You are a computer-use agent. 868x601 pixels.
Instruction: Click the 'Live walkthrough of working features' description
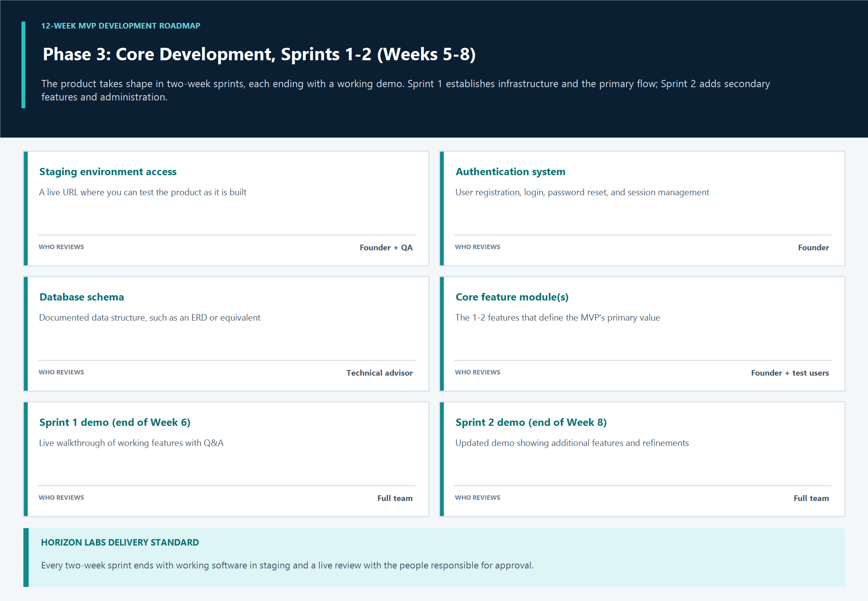(x=131, y=443)
